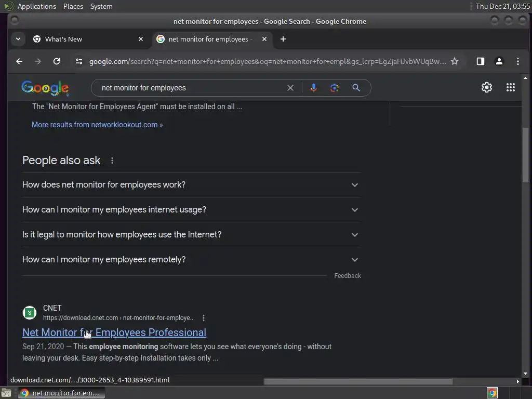Image resolution: width=532 pixels, height=399 pixels.
Task: Click the browser address bar URL
Action: pyautogui.click(x=268, y=61)
